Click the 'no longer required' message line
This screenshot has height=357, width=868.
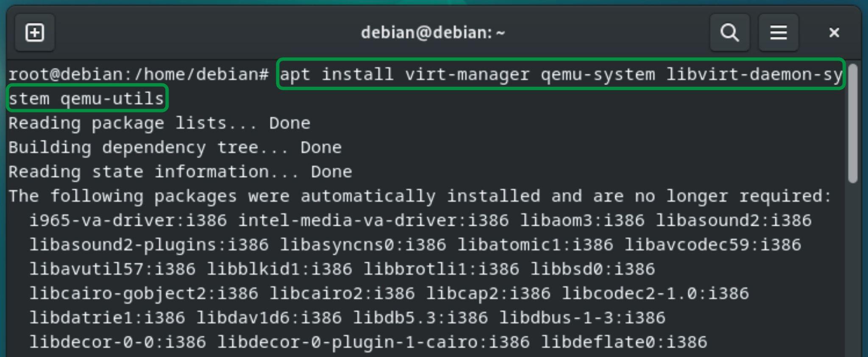point(420,196)
